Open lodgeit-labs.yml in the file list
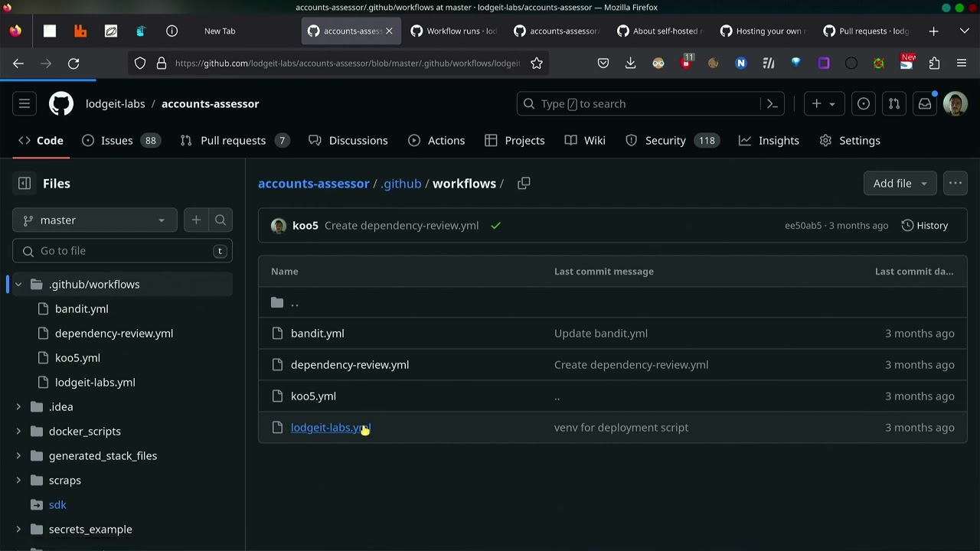Image resolution: width=980 pixels, height=551 pixels. (x=331, y=428)
